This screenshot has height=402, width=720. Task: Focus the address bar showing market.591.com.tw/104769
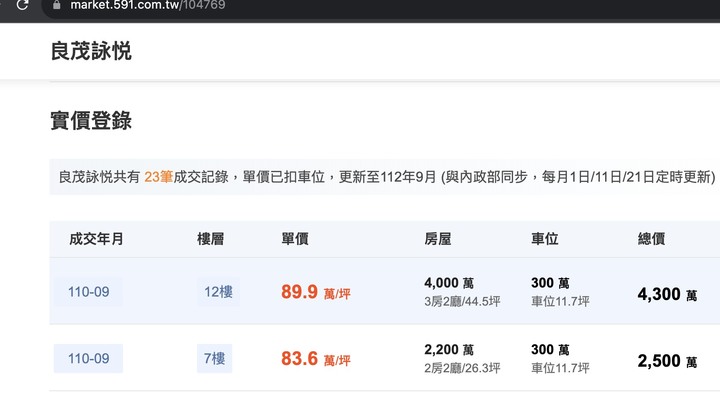tap(381, 6)
